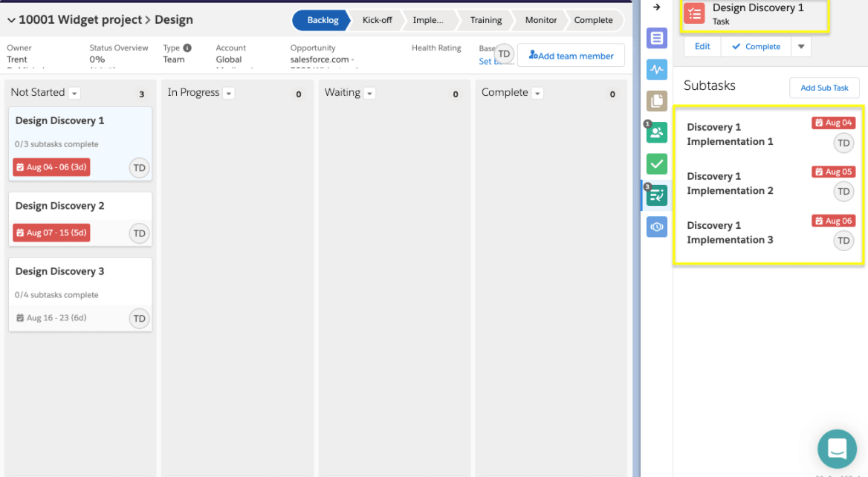Open the Complete column dropdown
The width and height of the screenshot is (868, 477).
coord(537,93)
